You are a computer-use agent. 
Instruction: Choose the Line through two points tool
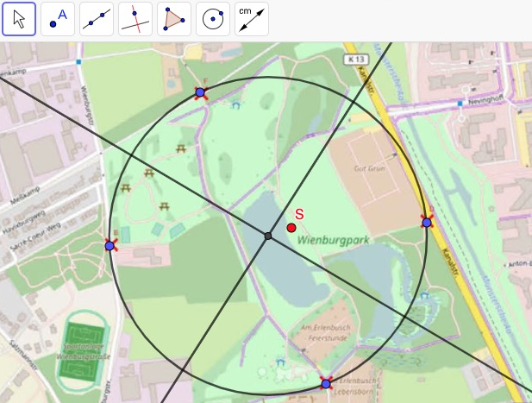coord(97,19)
